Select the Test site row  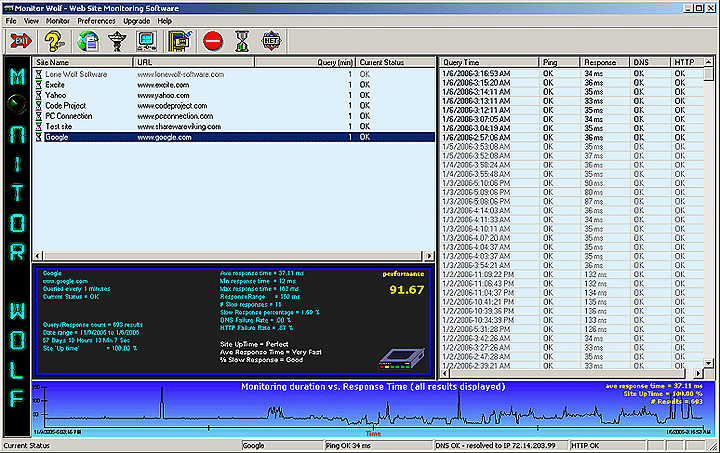[x=233, y=127]
